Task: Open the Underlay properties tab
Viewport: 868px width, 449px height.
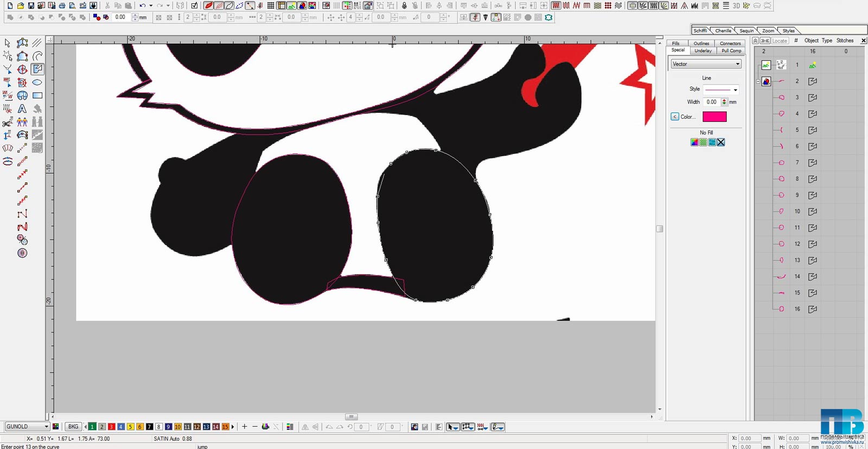Action: [703, 50]
